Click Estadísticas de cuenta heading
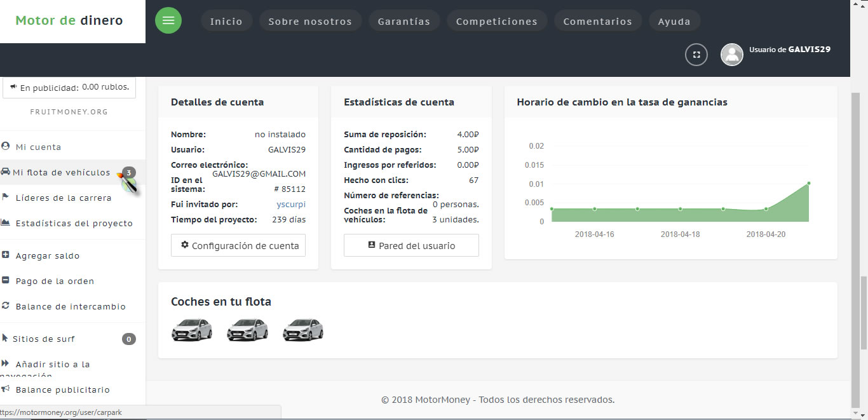 (399, 102)
